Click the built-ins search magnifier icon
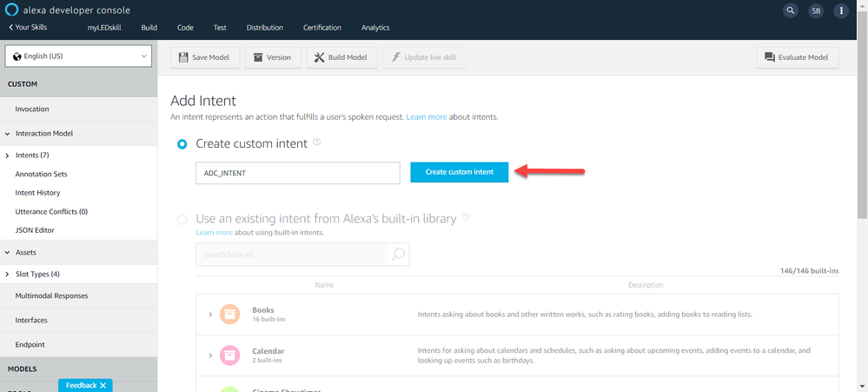The height and width of the screenshot is (392, 868). [398, 254]
